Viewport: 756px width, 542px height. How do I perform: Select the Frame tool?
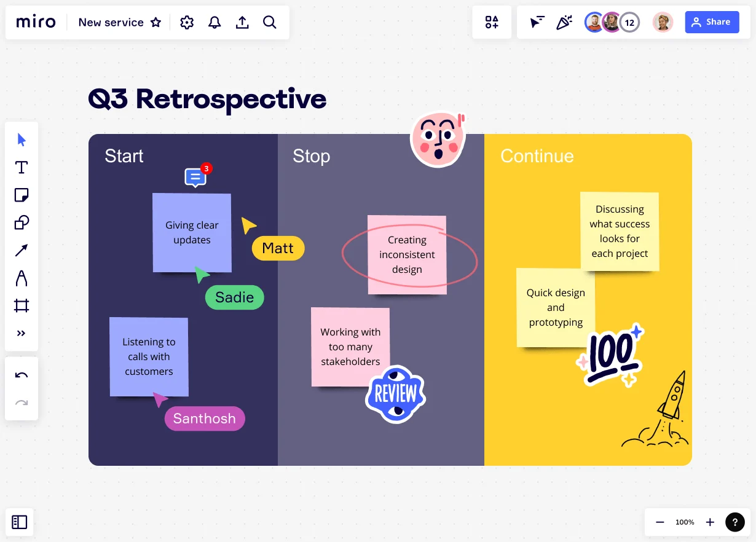pyautogui.click(x=22, y=305)
